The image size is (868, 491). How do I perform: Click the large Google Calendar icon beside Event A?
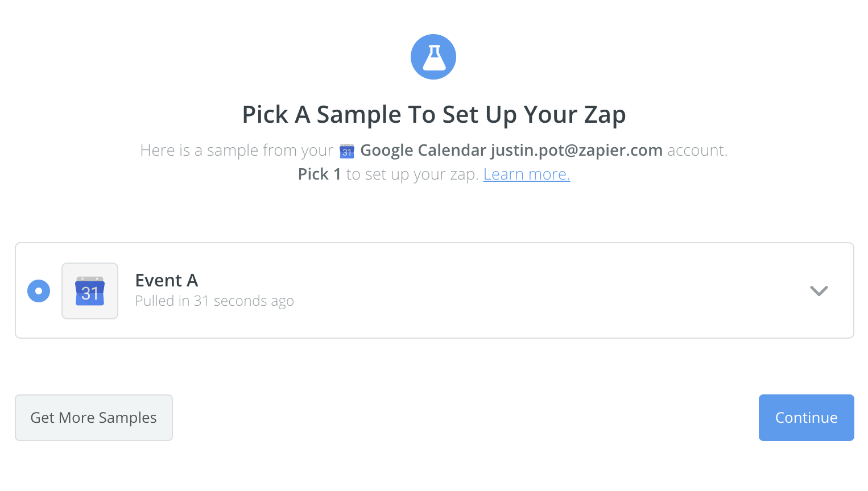coord(90,291)
